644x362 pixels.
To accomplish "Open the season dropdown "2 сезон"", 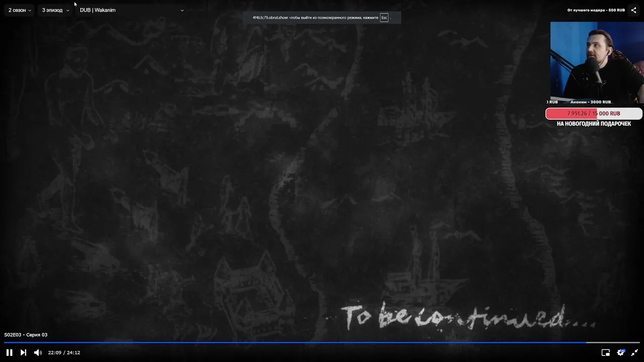I will coord(20,10).
